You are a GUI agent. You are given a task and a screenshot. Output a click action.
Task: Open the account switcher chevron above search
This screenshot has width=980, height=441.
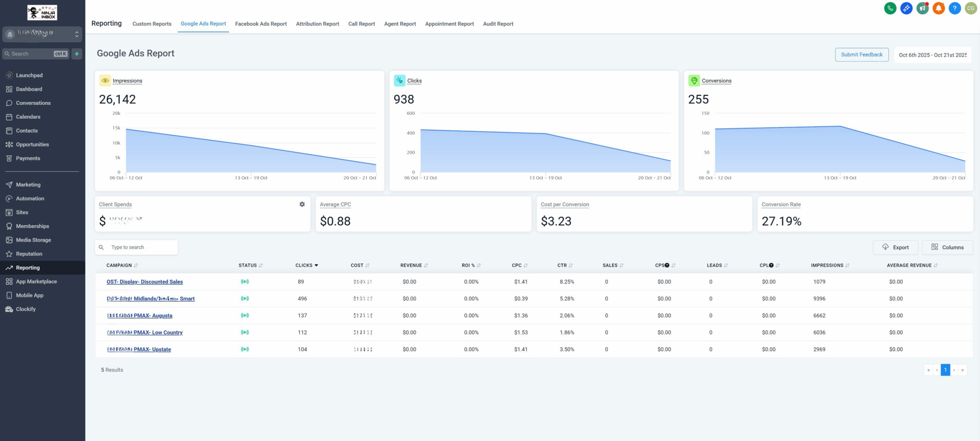coord(76,34)
